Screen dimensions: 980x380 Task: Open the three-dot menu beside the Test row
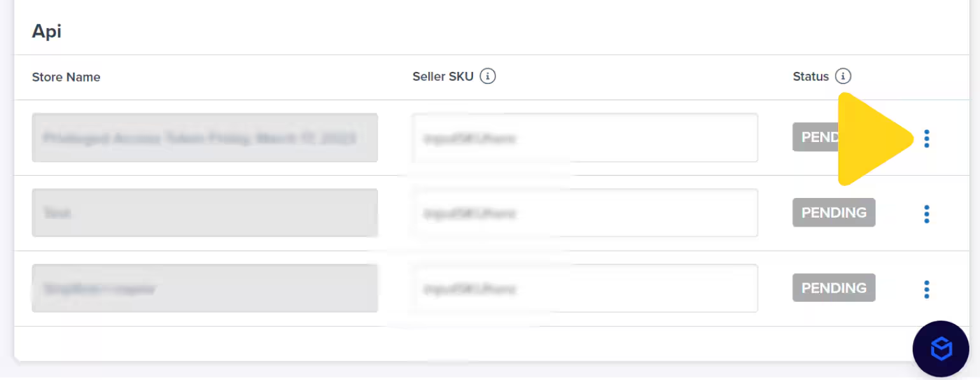[927, 214]
